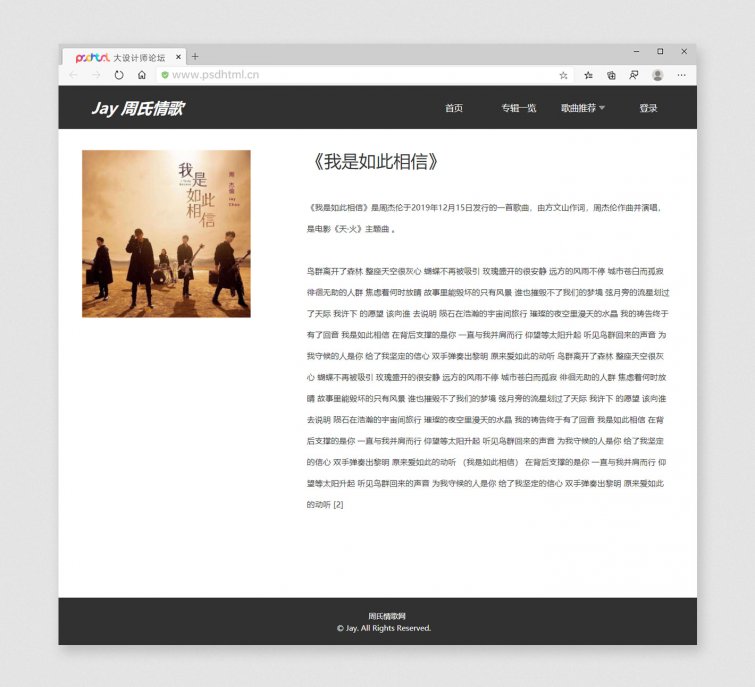The image size is (755, 687).
Task: Click 登录 in the navigation bar
Action: [648, 108]
